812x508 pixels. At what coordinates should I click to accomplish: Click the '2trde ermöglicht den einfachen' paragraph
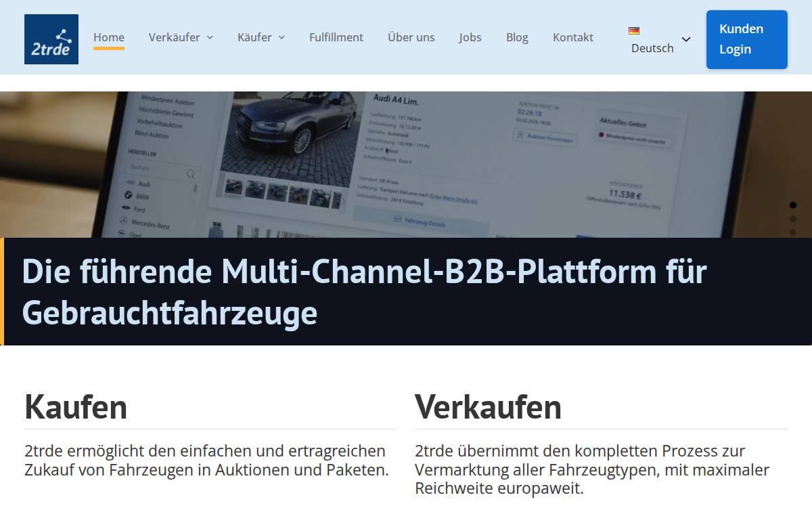point(207,460)
